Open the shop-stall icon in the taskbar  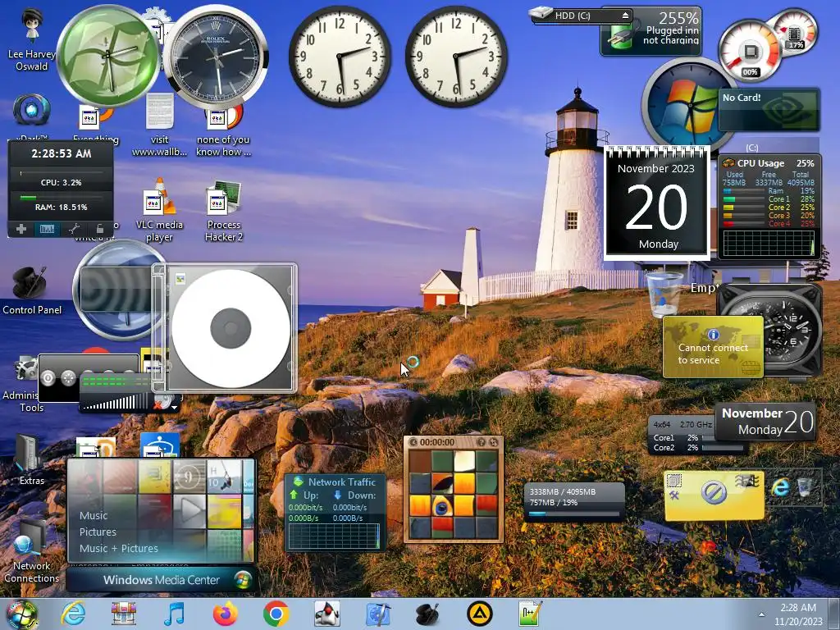pos(124,614)
